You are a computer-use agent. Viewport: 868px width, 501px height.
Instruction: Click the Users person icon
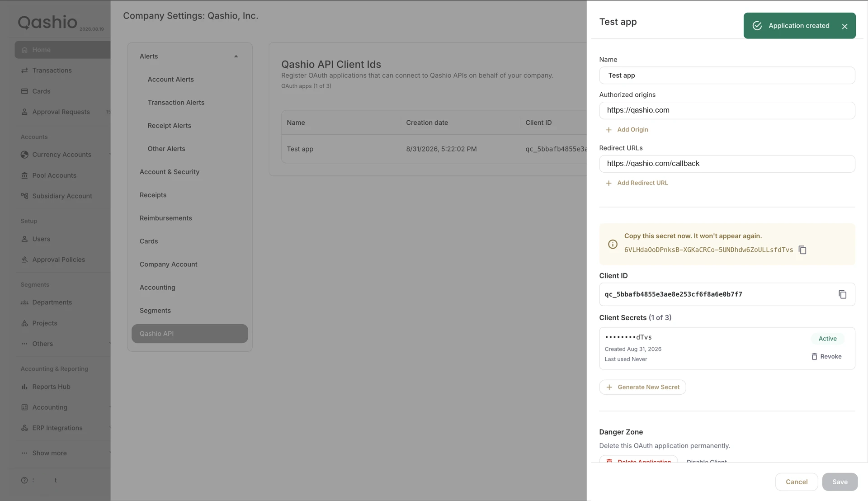[24, 239]
